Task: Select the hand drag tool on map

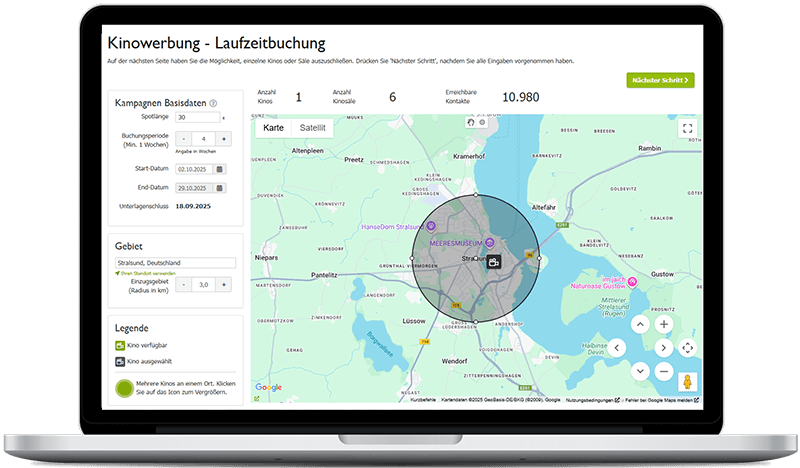Action: (x=471, y=122)
